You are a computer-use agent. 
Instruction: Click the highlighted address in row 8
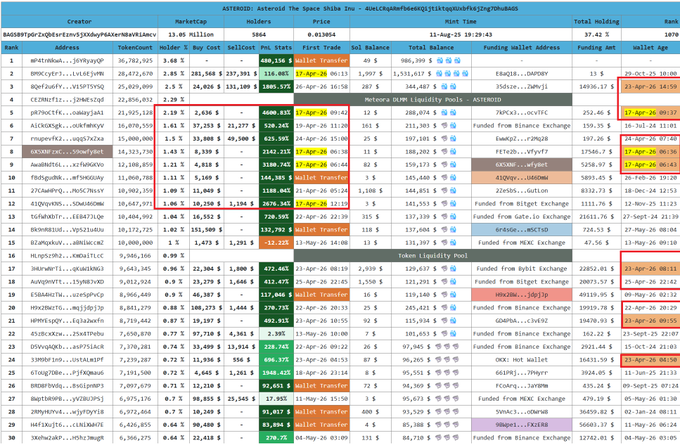click(67, 152)
